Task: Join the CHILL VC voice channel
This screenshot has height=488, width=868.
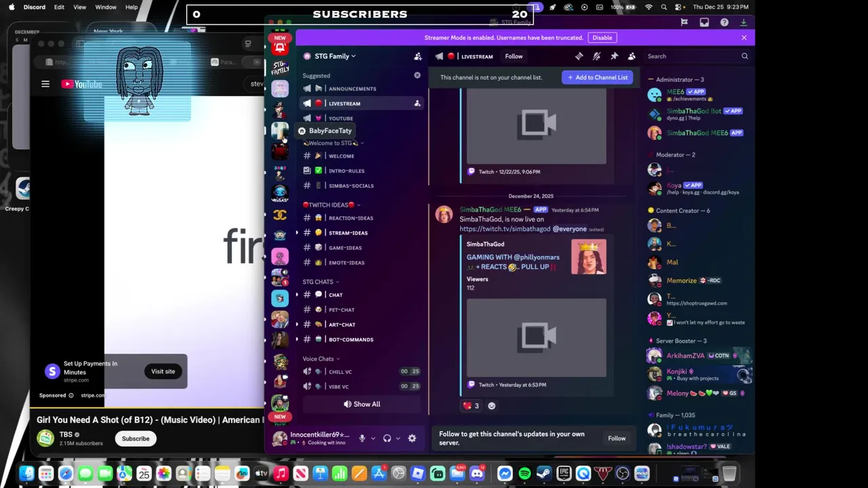Action: [x=361, y=371]
